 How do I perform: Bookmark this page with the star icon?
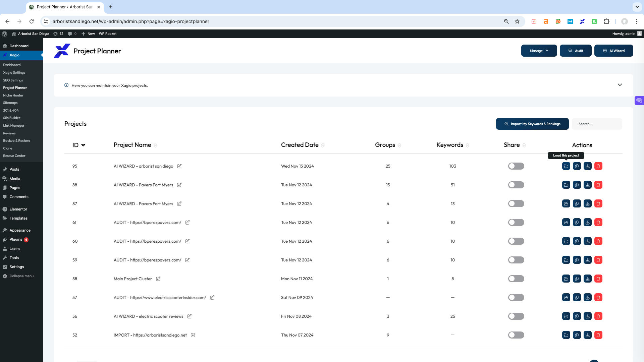point(517,21)
